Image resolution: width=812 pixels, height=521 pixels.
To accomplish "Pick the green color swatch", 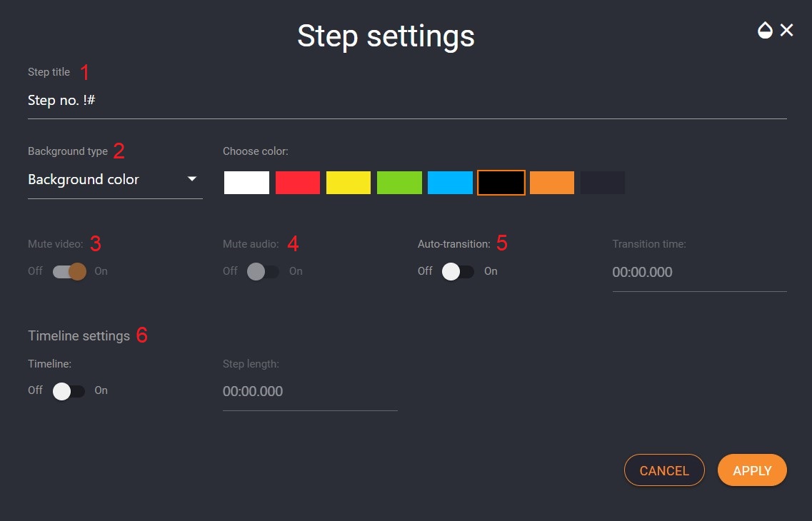I will [399, 183].
